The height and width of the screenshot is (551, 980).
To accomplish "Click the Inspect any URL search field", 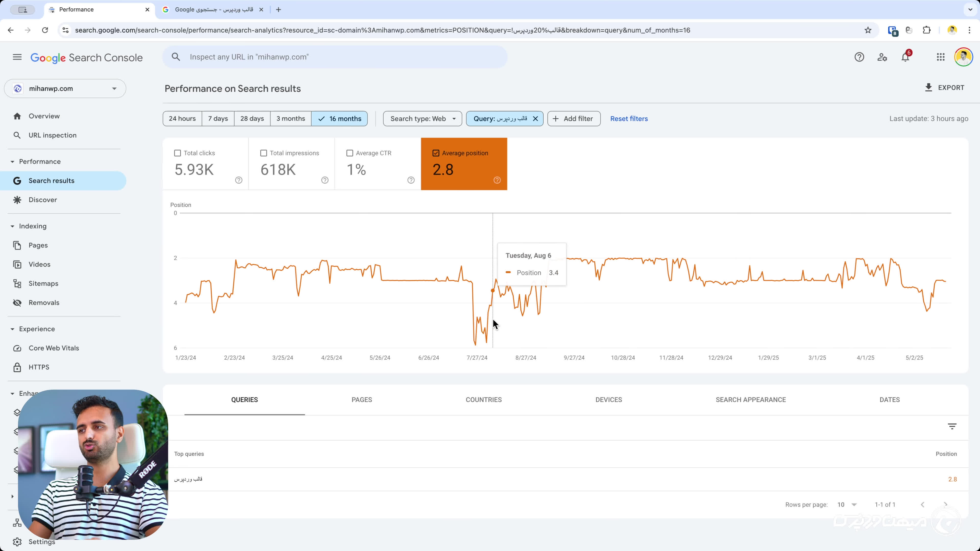I will [x=335, y=57].
